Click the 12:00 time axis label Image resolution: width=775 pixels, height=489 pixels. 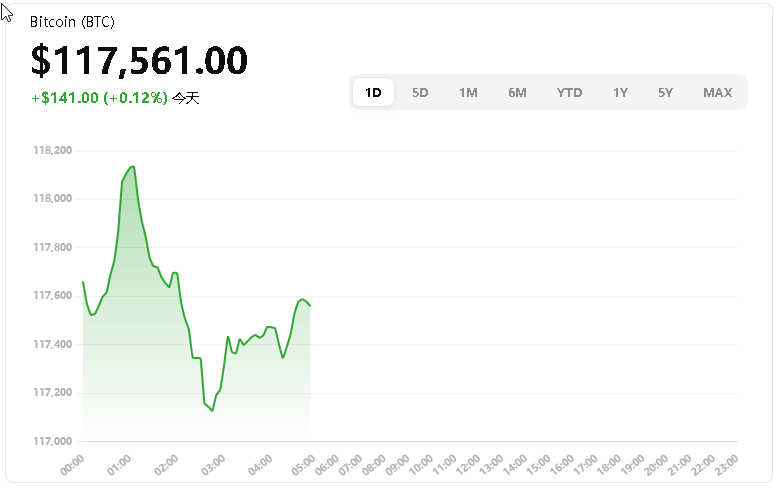coord(467,464)
